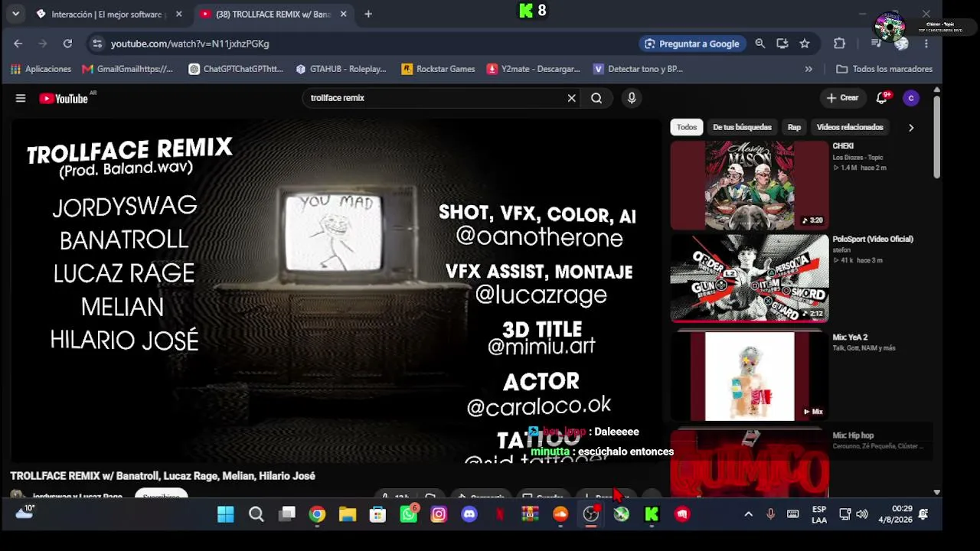Image resolution: width=980 pixels, height=551 pixels.
Task: Open the Rockstar Games bookmark
Action: coord(438,69)
